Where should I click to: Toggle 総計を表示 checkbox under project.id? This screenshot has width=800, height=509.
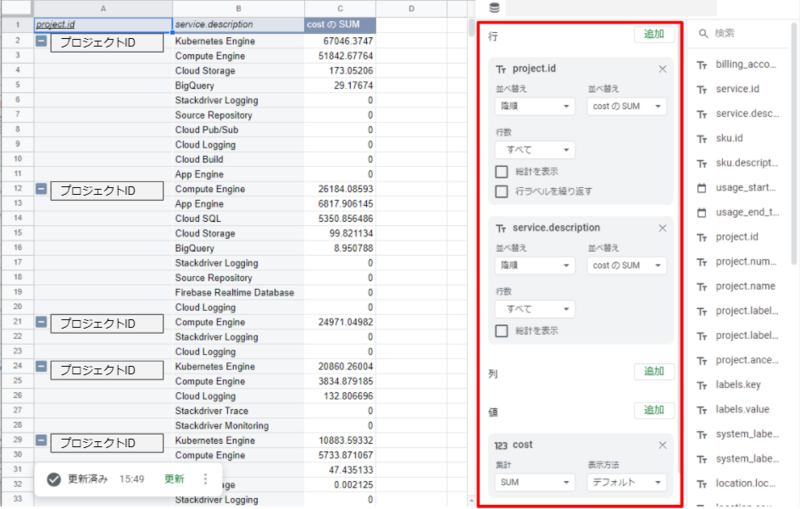(502, 171)
